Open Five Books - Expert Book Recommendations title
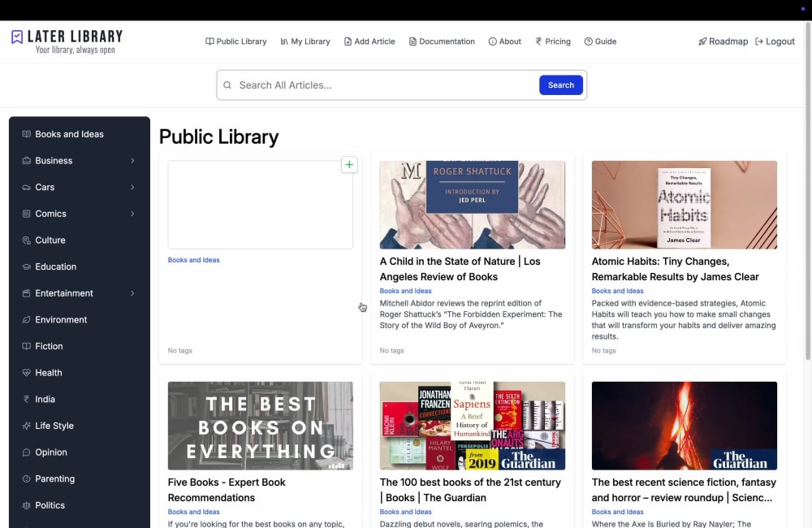This screenshot has width=812, height=528. 227,490
